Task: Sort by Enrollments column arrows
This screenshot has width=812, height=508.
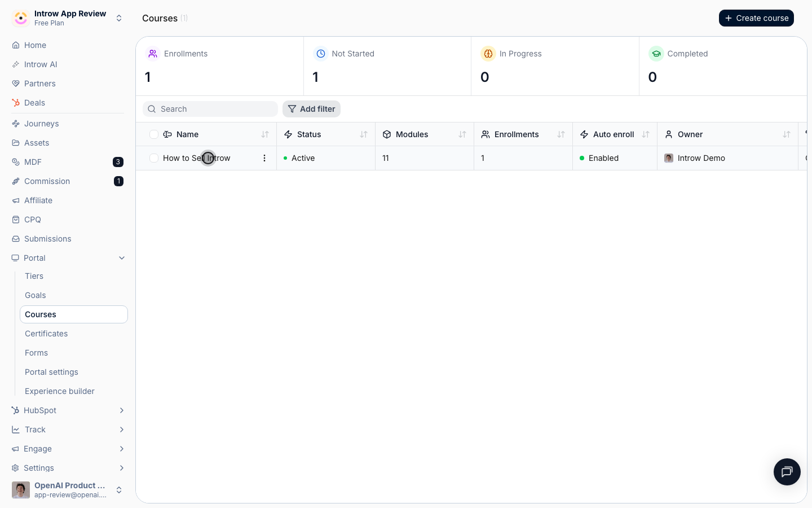Action: click(x=561, y=134)
